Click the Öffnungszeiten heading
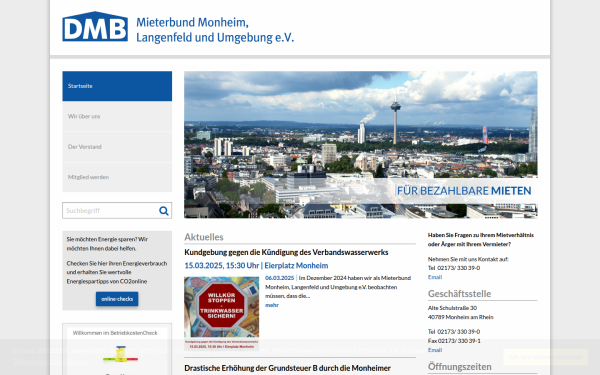600x375 pixels. point(460,367)
